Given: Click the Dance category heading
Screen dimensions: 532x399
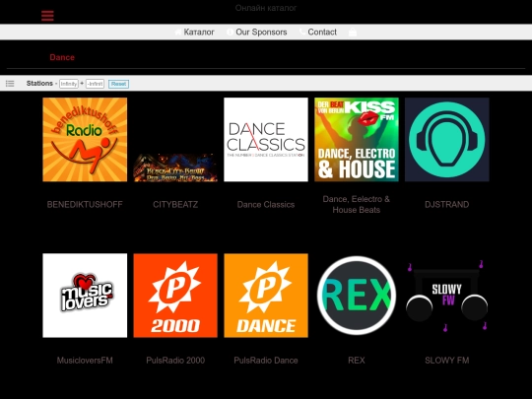Looking at the screenshot, I should [62, 57].
